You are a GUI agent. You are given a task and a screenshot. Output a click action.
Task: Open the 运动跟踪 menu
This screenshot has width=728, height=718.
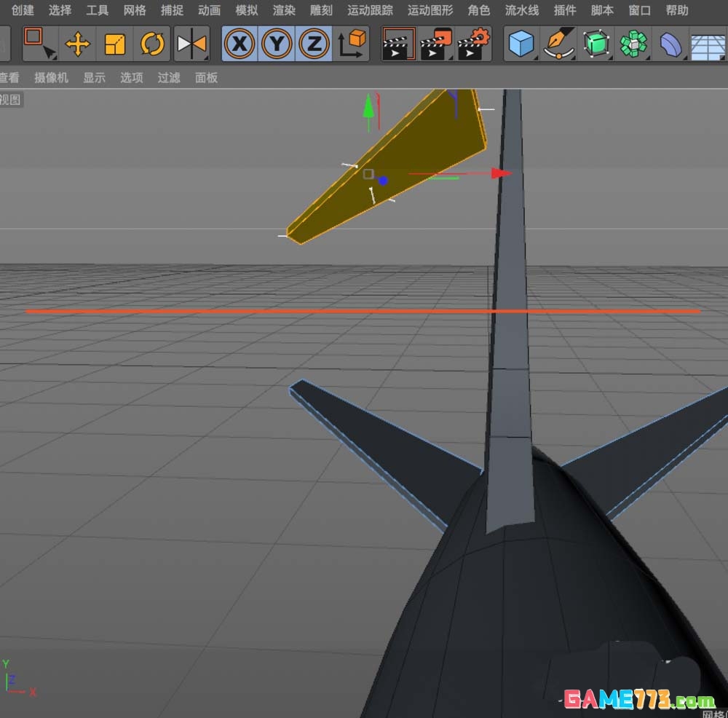point(370,10)
